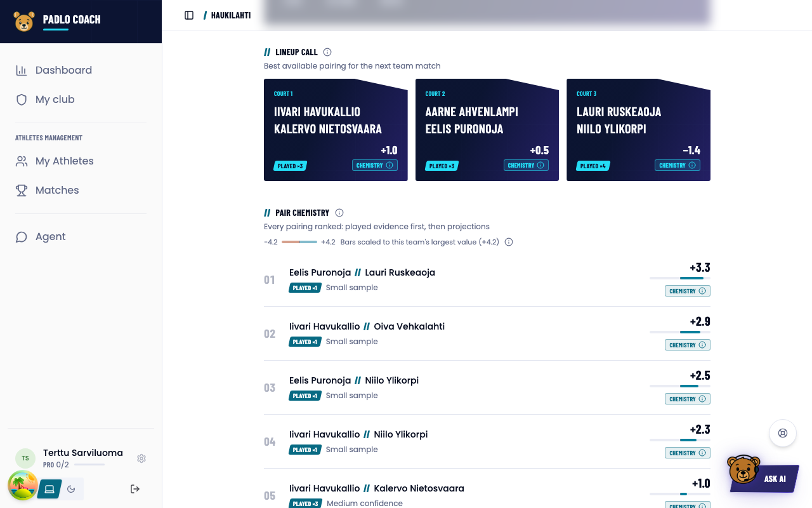Expand Chemistry for Eelis Puronoja and Niilo Ylikorpi
The height and width of the screenshot is (508, 812).
[688, 399]
